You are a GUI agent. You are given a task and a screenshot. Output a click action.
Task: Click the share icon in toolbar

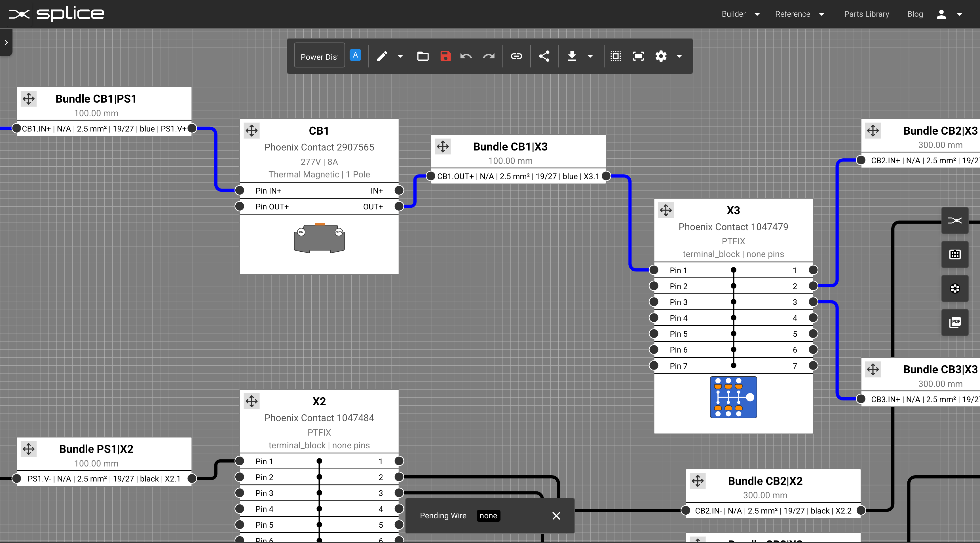click(544, 56)
